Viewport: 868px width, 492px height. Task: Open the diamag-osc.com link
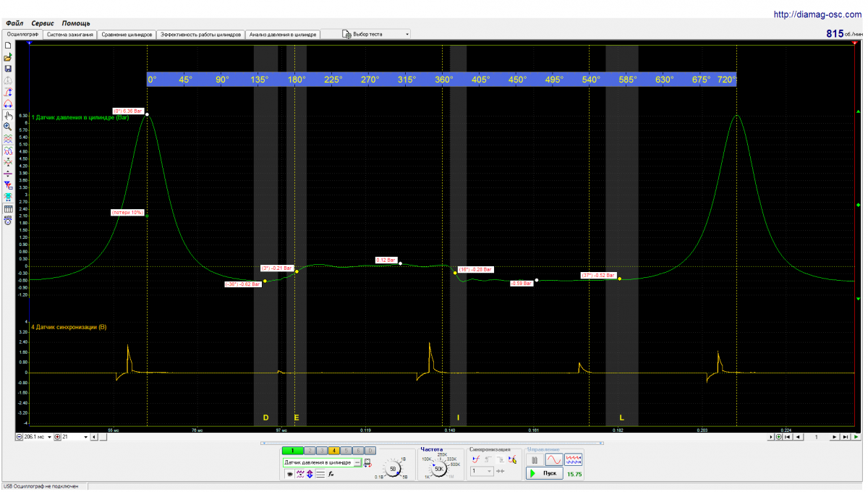pyautogui.click(x=817, y=14)
